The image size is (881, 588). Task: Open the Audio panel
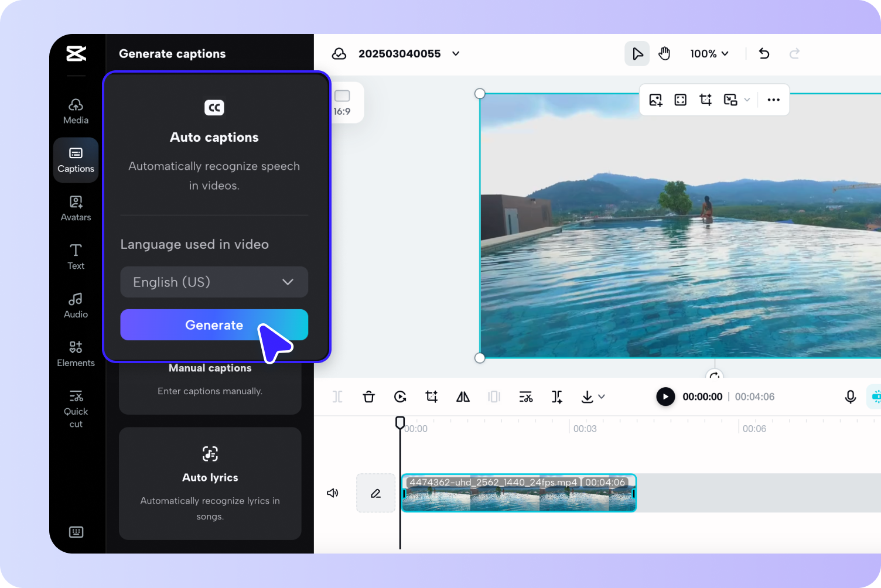point(76,305)
